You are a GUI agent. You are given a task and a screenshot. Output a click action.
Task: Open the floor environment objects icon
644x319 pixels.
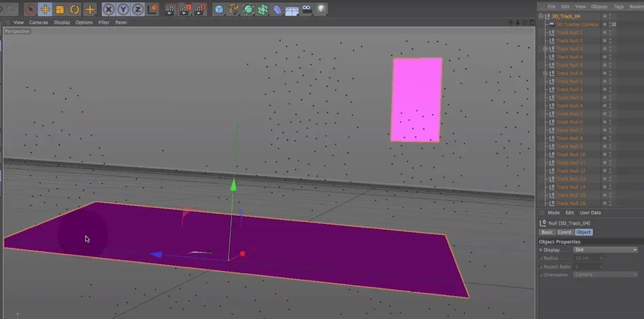coord(292,10)
